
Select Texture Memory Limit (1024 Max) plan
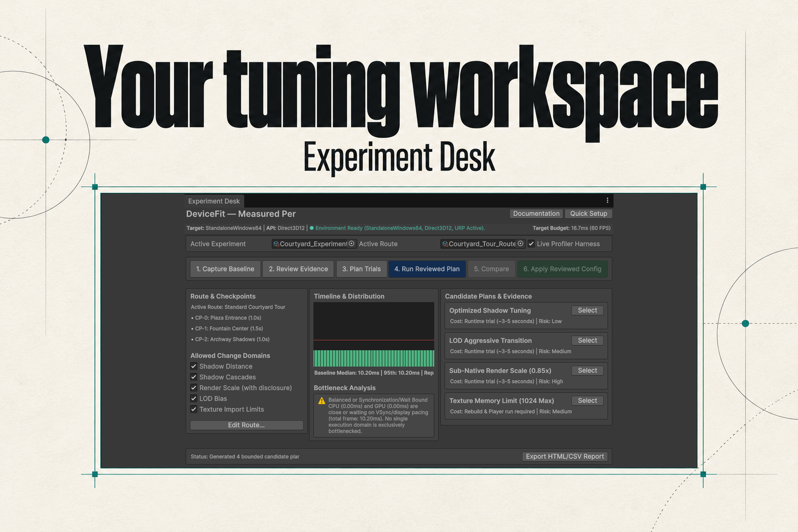pyautogui.click(x=587, y=401)
